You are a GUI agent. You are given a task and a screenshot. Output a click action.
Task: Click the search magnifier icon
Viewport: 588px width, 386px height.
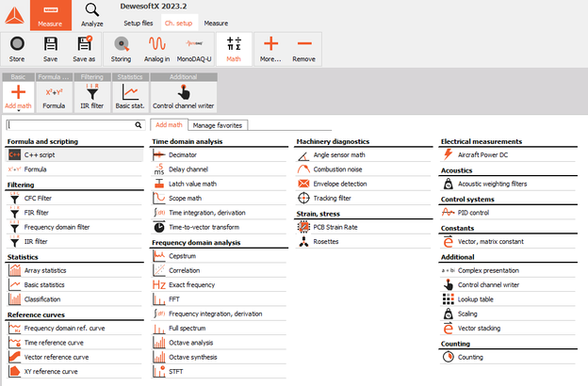click(139, 125)
